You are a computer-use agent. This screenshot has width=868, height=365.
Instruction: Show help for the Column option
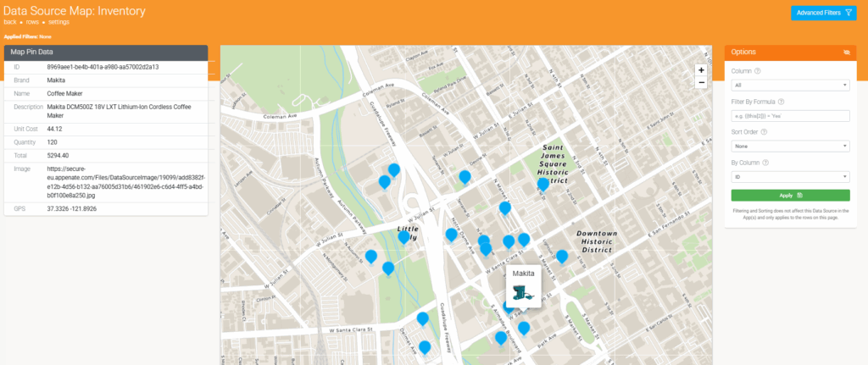(x=757, y=71)
